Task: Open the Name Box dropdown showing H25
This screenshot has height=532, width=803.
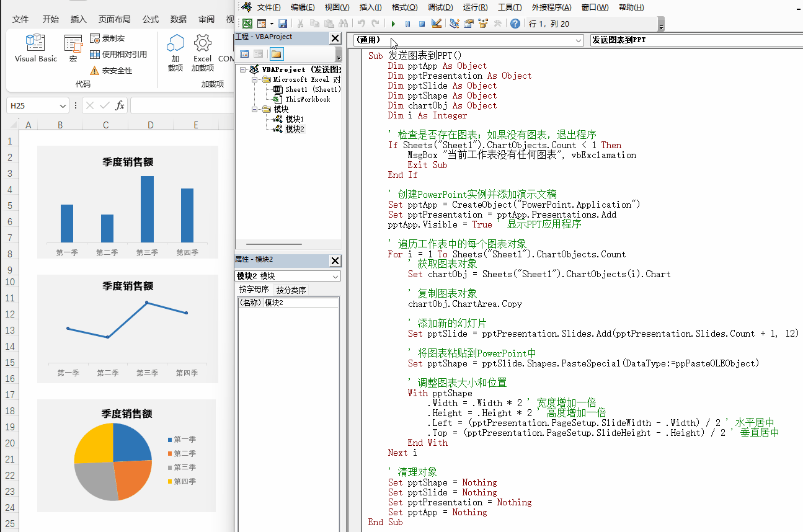Action: 63,106
